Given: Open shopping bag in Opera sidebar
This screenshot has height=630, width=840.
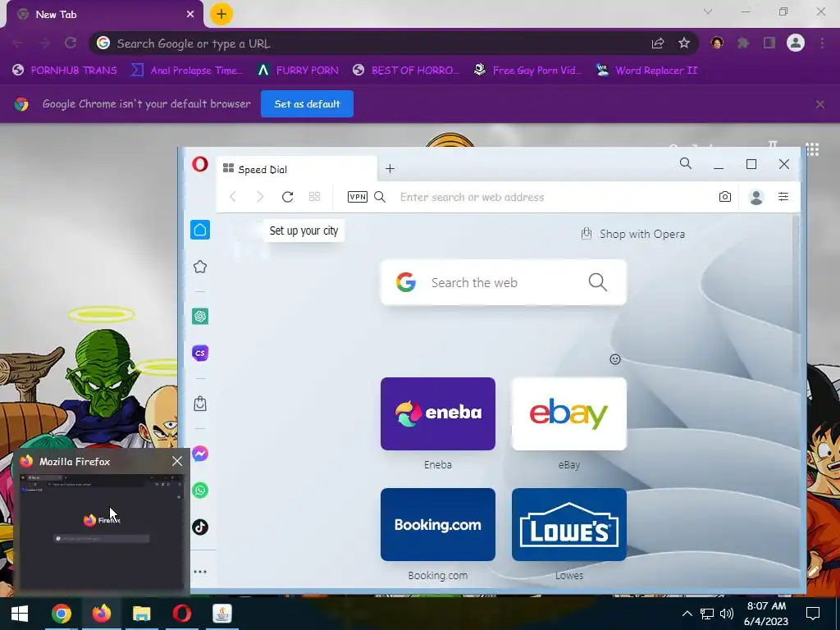Looking at the screenshot, I should pyautogui.click(x=200, y=403).
